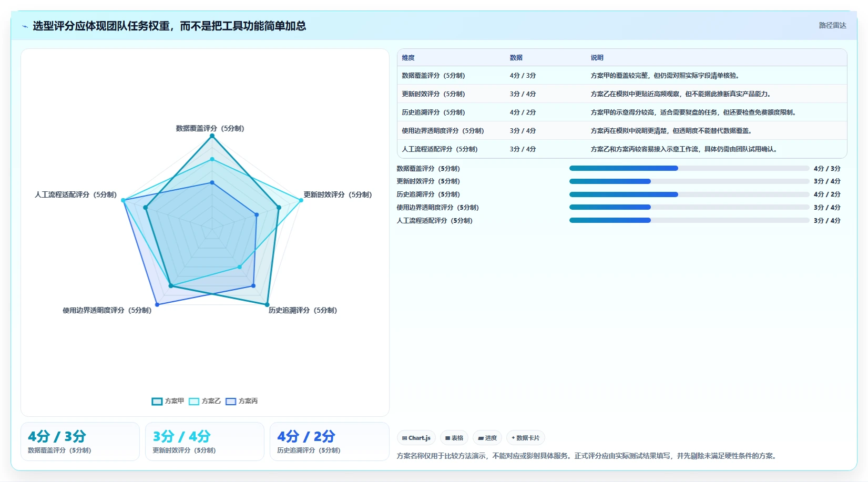
Task: Click radar axis label 人工流程适配评分（5分制）
Action: pos(76,194)
